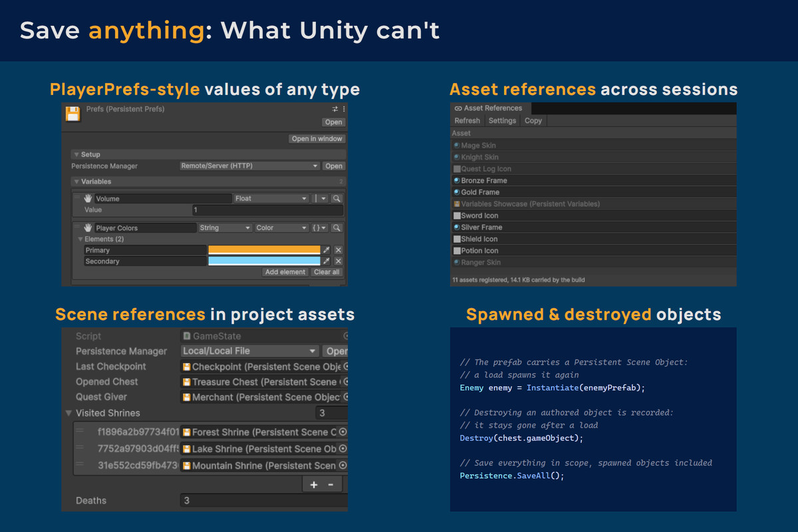
Task: Collapse the Elements (2) foldout
Action: (80, 239)
